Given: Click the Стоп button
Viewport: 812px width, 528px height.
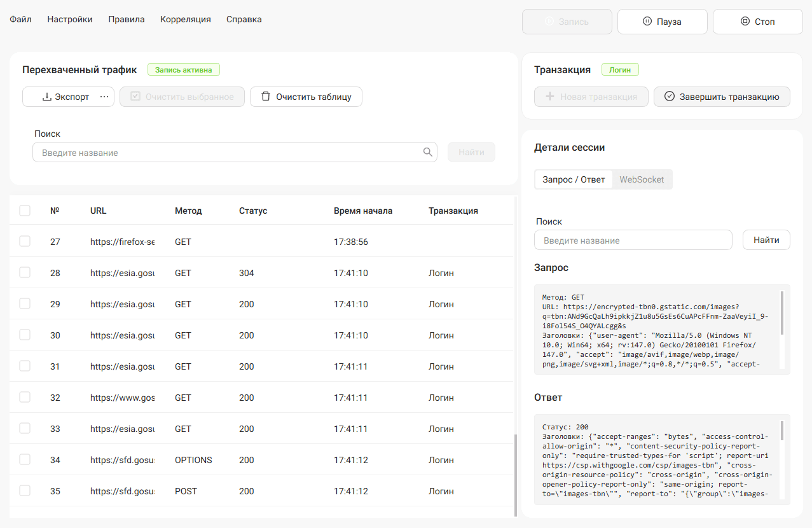Looking at the screenshot, I should (758, 22).
